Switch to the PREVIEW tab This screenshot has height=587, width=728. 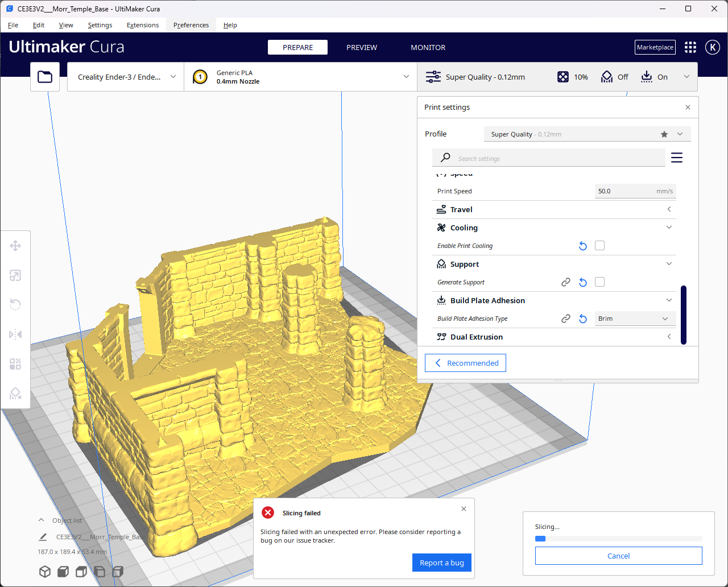point(362,47)
